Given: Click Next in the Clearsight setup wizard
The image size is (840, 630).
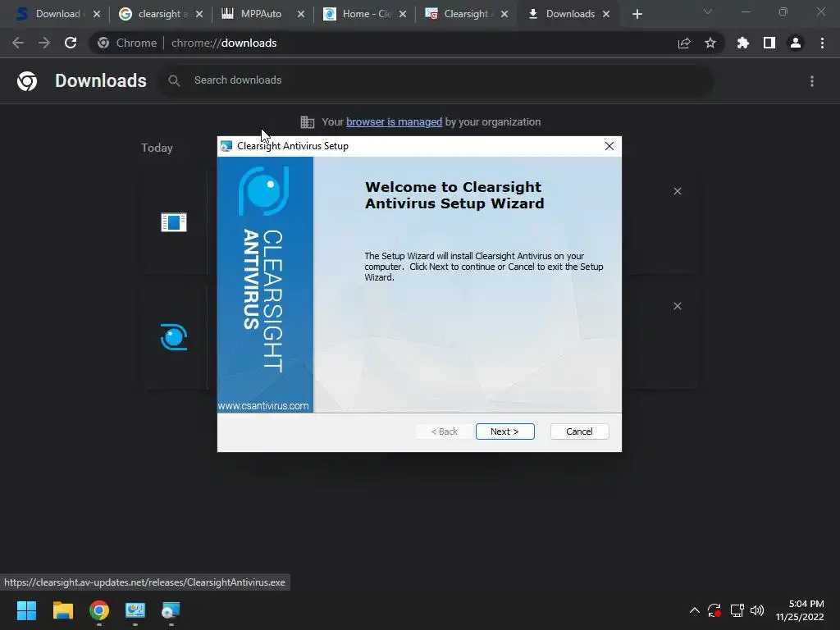Looking at the screenshot, I should click(504, 431).
